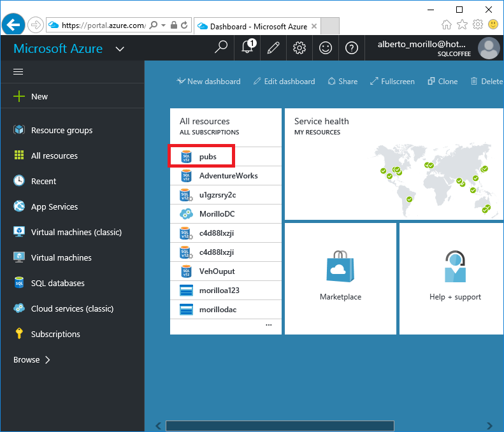Click the morilloa123 storage account icon

186,291
